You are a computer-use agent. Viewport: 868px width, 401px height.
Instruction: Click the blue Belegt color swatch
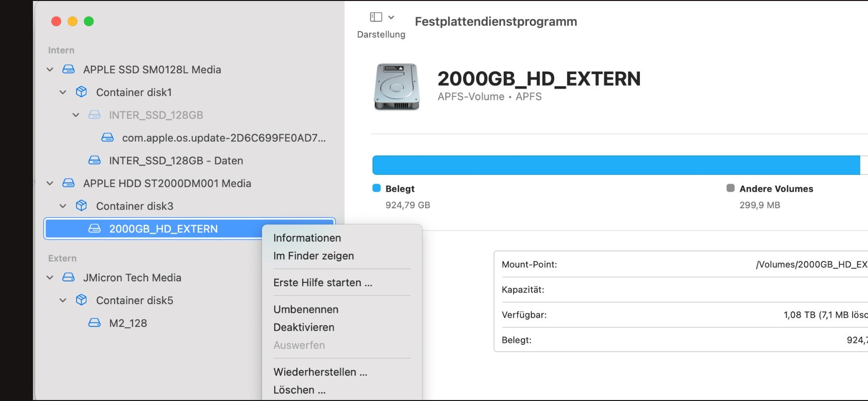[376, 188]
